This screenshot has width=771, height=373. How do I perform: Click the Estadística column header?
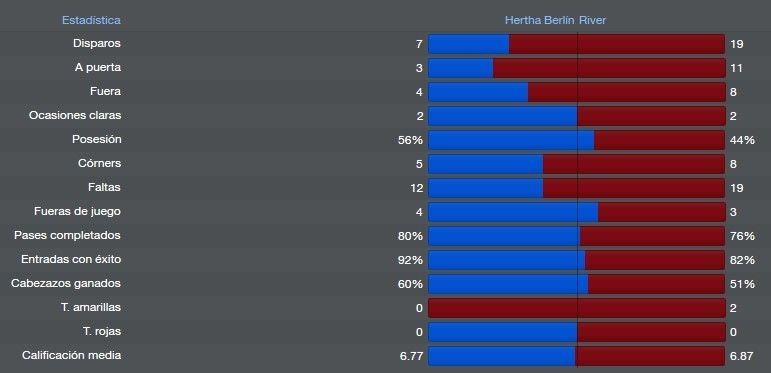coord(91,20)
